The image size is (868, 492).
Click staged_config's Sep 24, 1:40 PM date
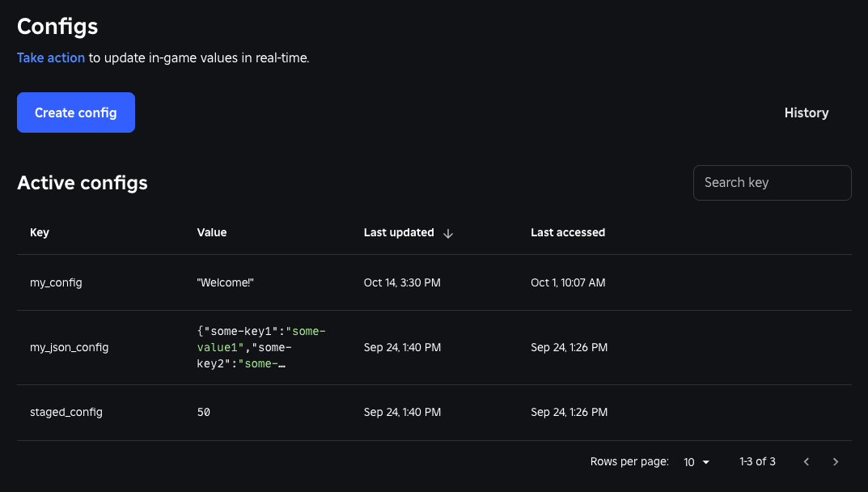coord(402,412)
